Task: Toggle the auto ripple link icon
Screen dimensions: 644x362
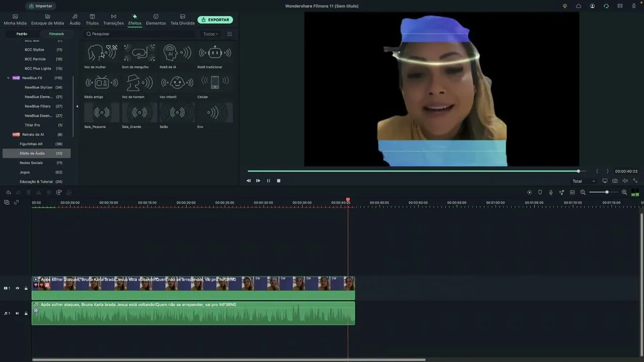Action: tap(16, 203)
